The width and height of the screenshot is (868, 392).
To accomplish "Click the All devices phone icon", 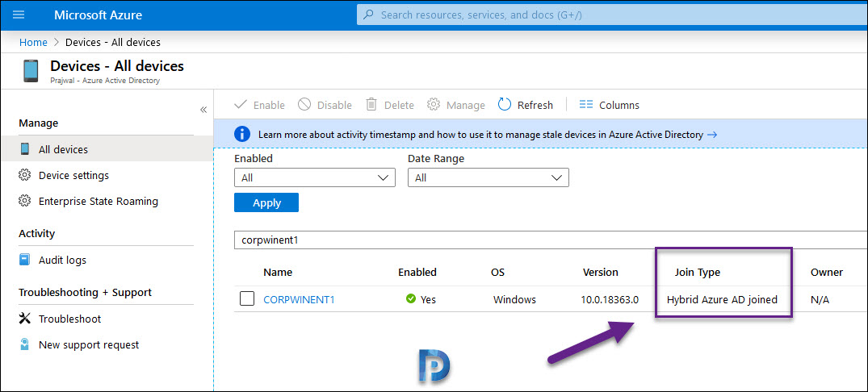I will click(x=25, y=149).
